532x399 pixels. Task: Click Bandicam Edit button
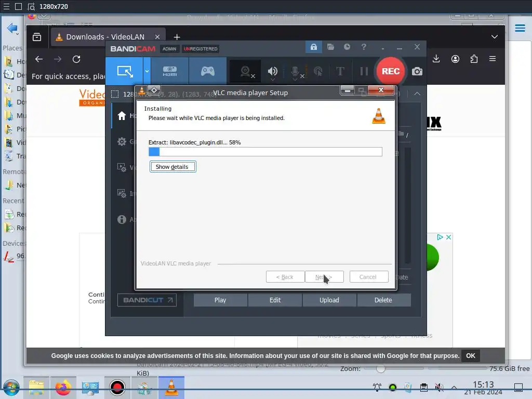(275, 300)
